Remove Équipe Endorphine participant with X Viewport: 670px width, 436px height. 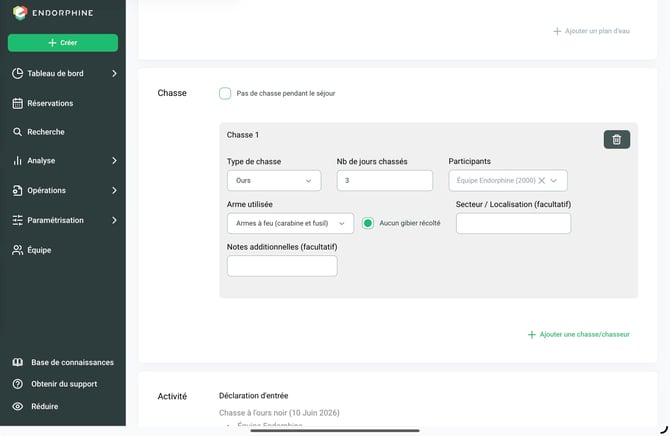pos(541,180)
